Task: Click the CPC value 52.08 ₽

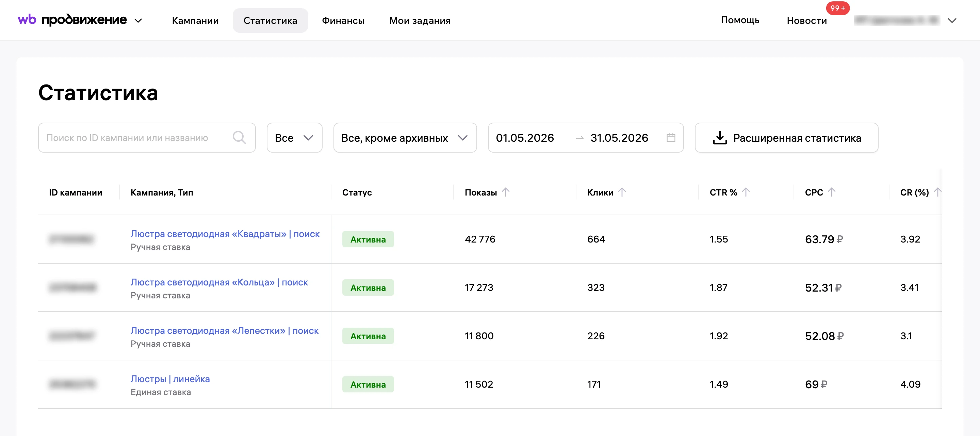Action: click(824, 336)
